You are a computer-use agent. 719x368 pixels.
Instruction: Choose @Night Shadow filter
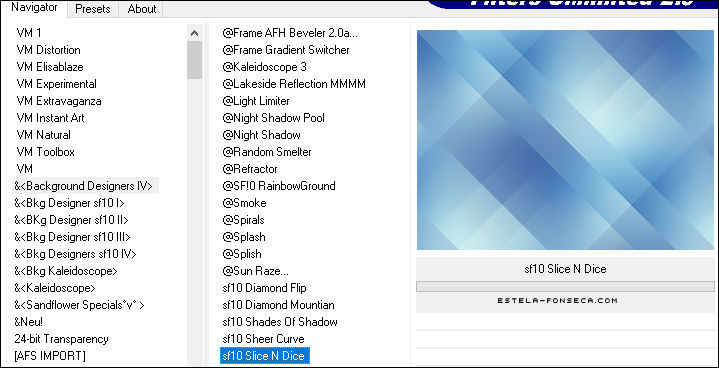(261, 135)
